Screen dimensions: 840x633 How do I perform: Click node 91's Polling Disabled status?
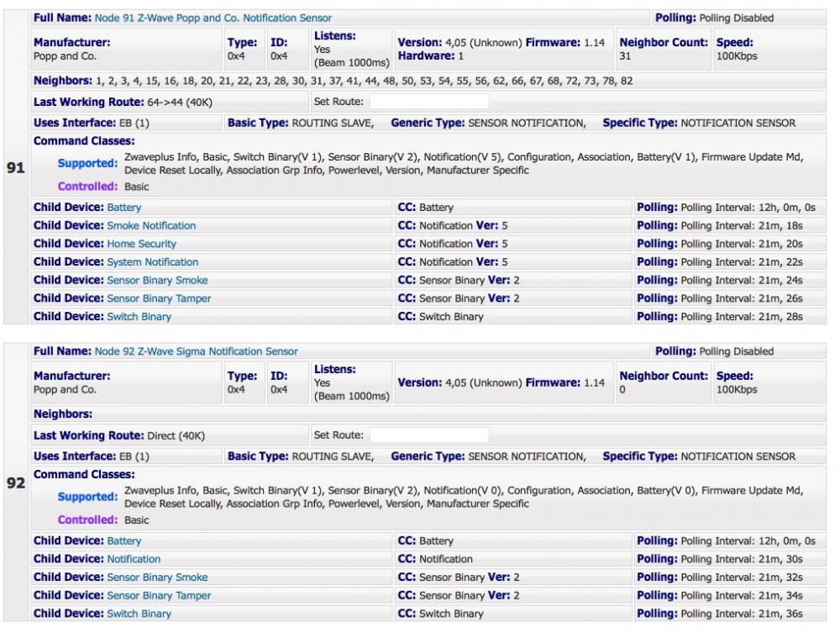coord(736,18)
